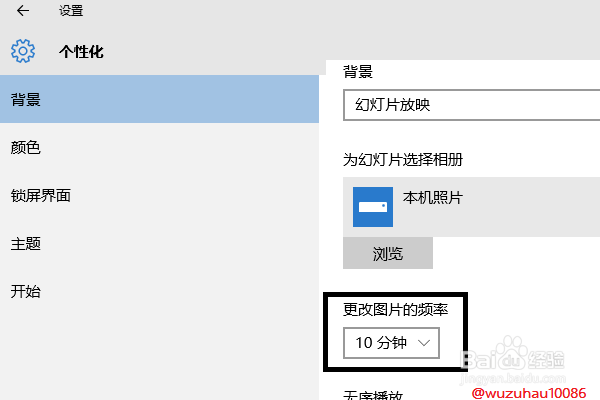
Task: Expand the 10 分钟 frequency dropdown
Action: (391, 343)
